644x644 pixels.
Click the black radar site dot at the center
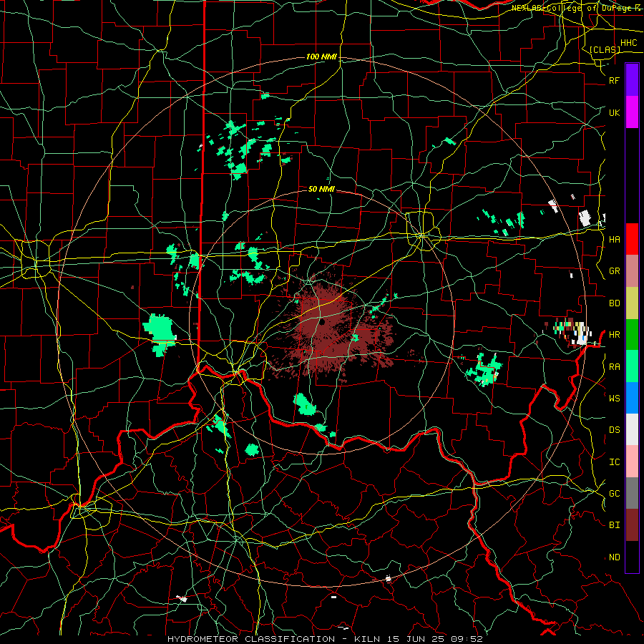[x=322, y=321]
